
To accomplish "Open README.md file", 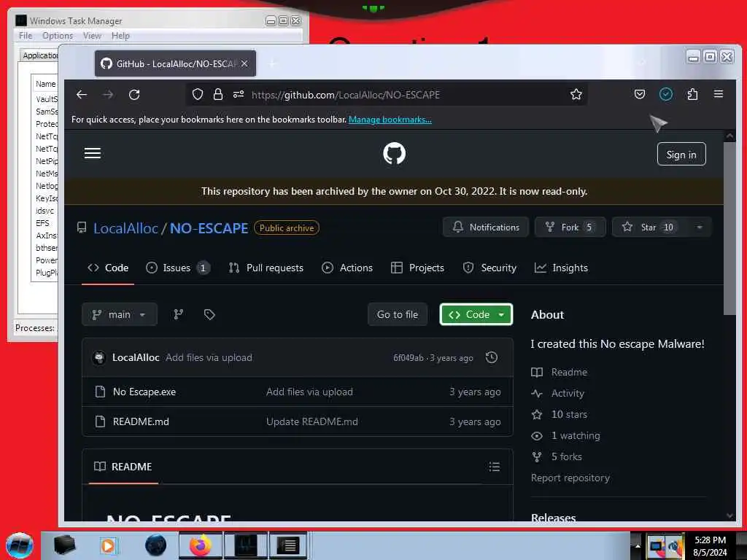I will coord(141,421).
